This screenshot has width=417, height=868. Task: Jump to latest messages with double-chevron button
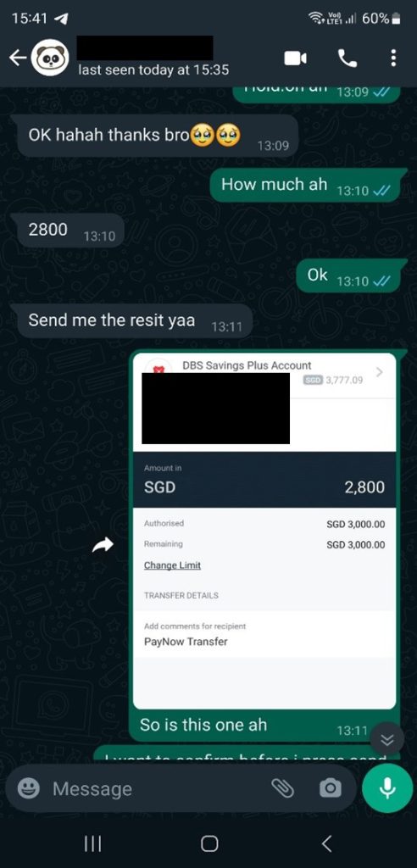click(387, 739)
